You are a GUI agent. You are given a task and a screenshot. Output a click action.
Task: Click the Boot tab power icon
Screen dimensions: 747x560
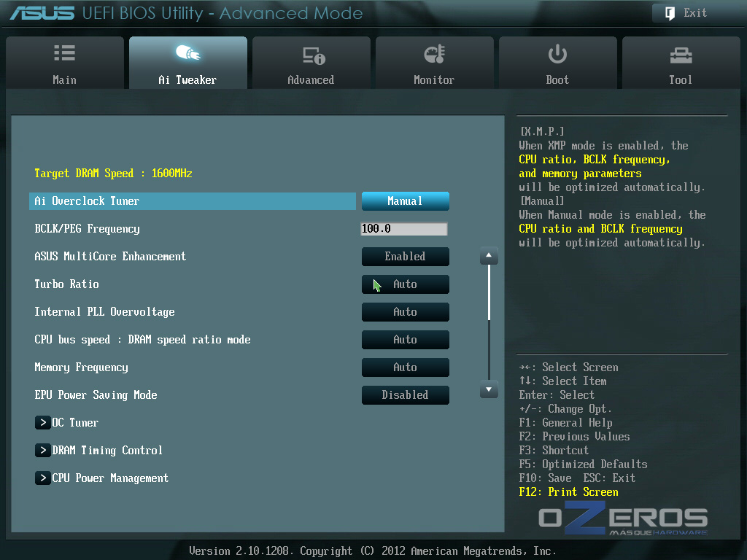coord(557,54)
